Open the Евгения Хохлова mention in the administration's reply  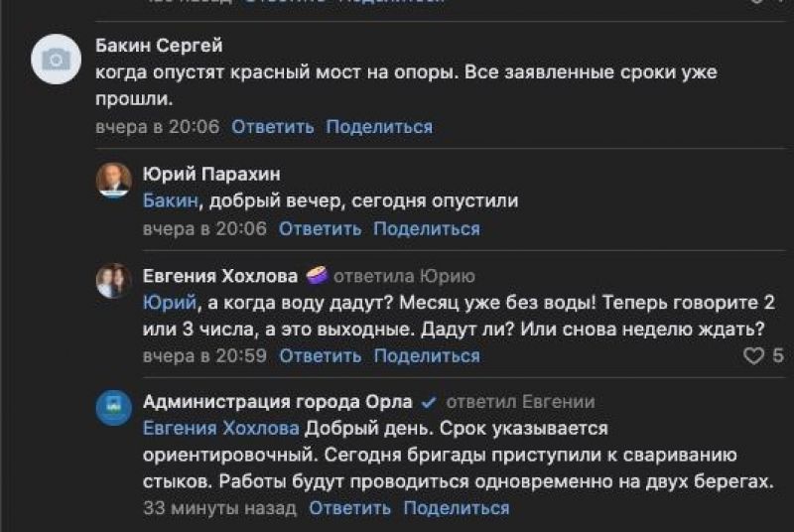220,428
